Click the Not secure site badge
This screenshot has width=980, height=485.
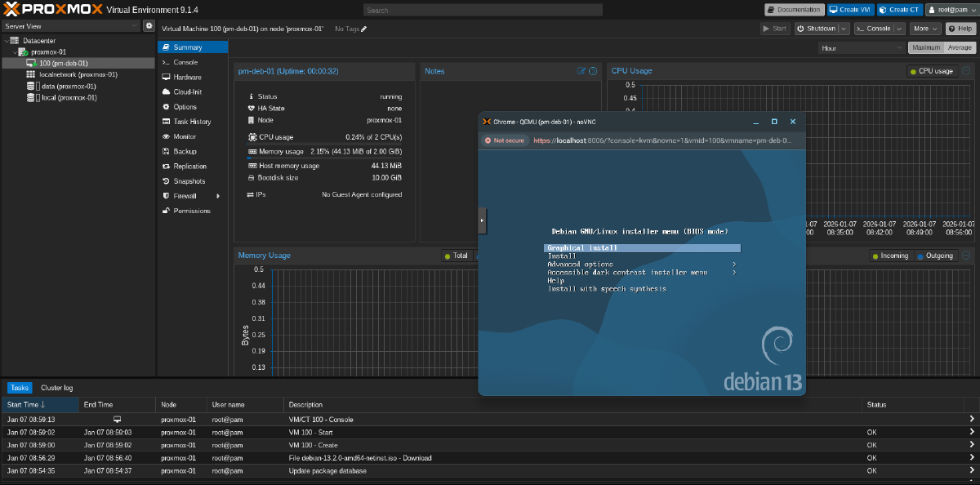[505, 140]
